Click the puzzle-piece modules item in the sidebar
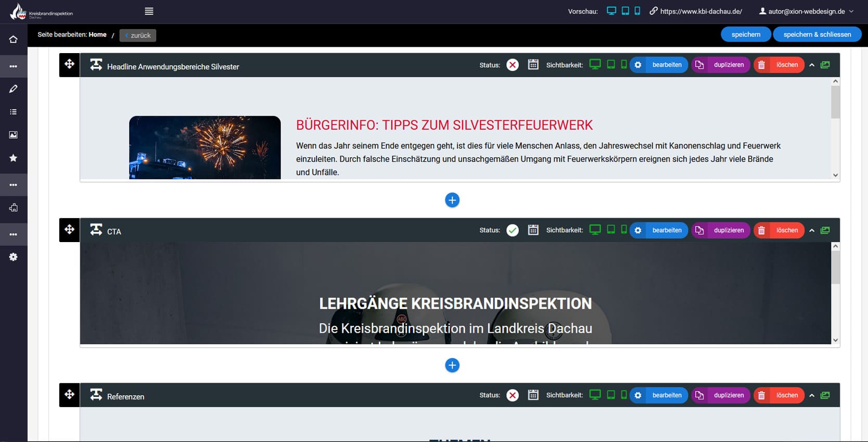The height and width of the screenshot is (442, 868). tap(14, 208)
